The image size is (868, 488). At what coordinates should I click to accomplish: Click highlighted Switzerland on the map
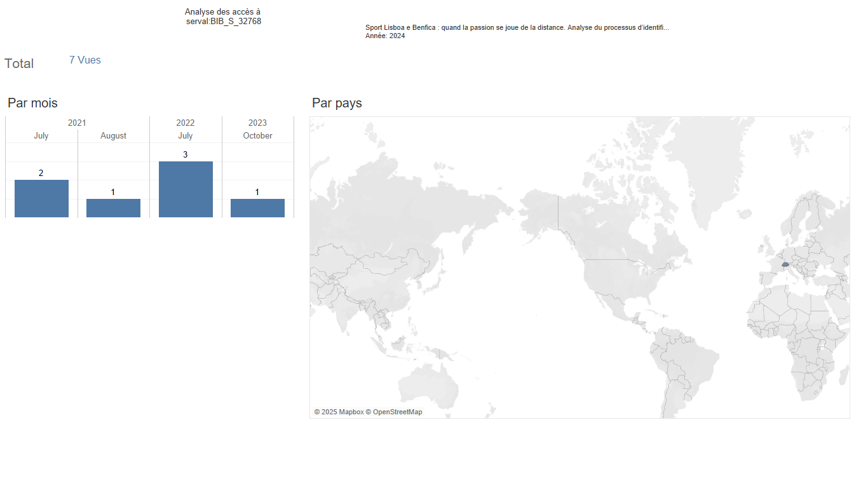pyautogui.click(x=785, y=264)
